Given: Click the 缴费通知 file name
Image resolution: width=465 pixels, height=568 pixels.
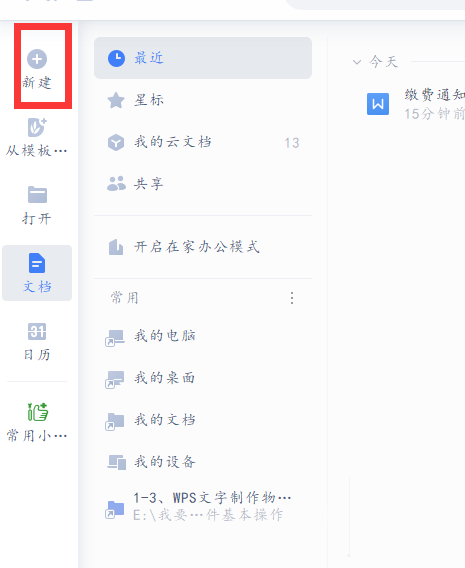Looking at the screenshot, I should (x=435, y=95).
